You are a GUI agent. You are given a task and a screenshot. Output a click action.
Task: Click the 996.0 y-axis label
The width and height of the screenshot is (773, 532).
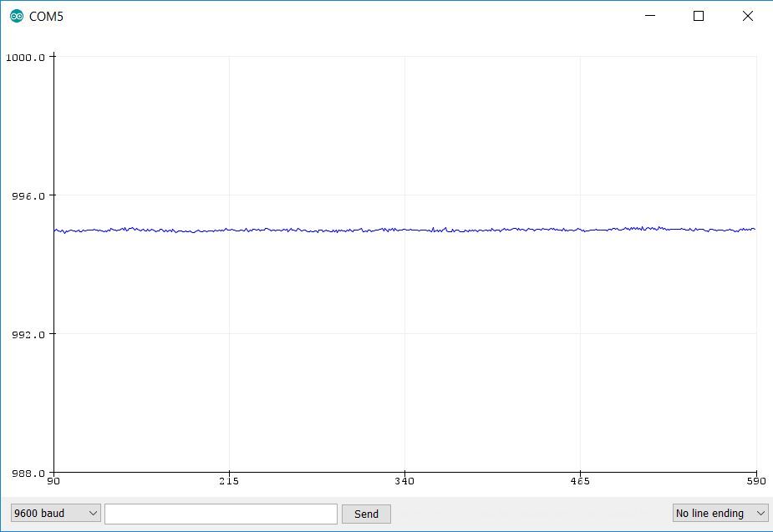(28, 196)
